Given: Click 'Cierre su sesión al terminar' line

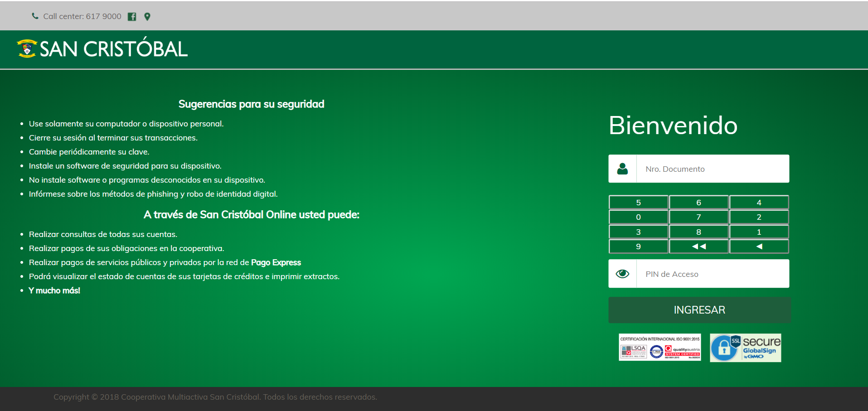Looking at the screenshot, I should coord(113,138).
